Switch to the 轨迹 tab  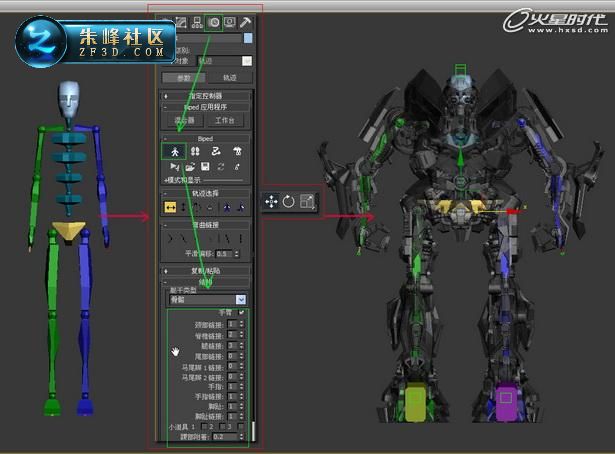coord(230,78)
